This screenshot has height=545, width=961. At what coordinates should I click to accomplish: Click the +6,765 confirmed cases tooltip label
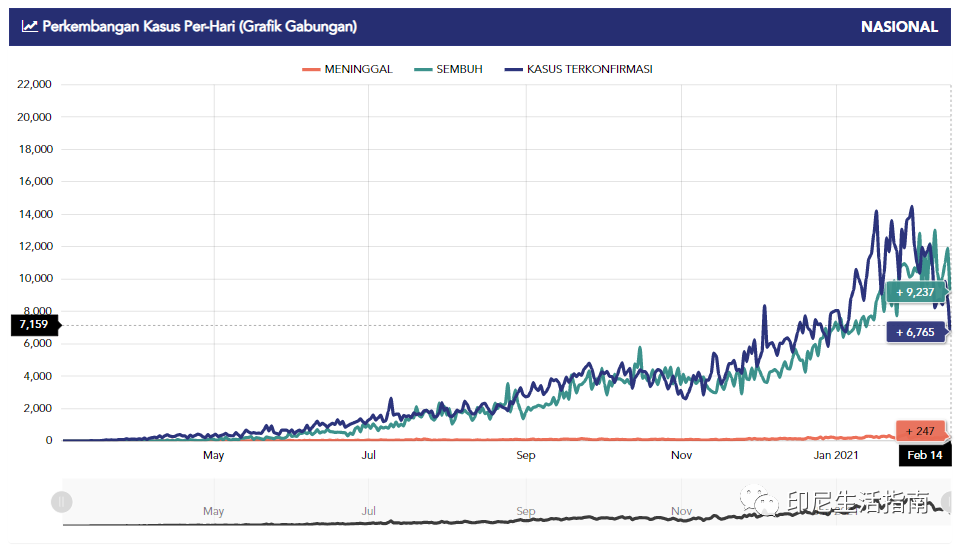(915, 332)
